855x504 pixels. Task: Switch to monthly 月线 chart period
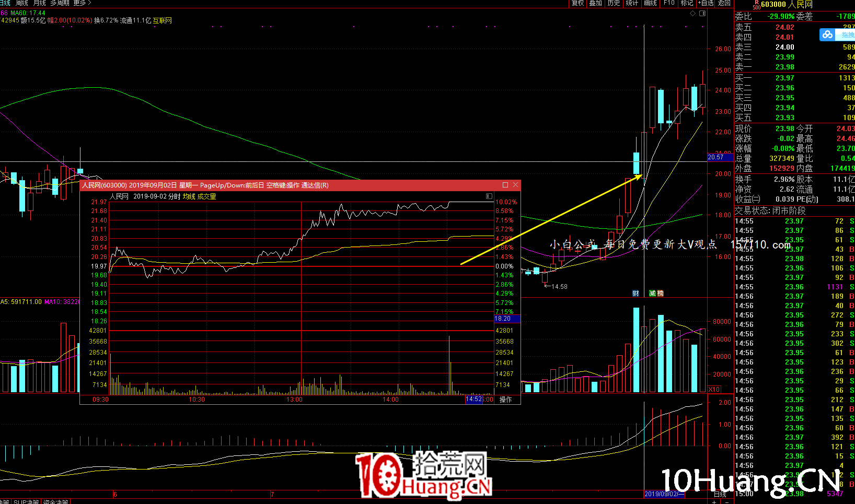[40, 3]
